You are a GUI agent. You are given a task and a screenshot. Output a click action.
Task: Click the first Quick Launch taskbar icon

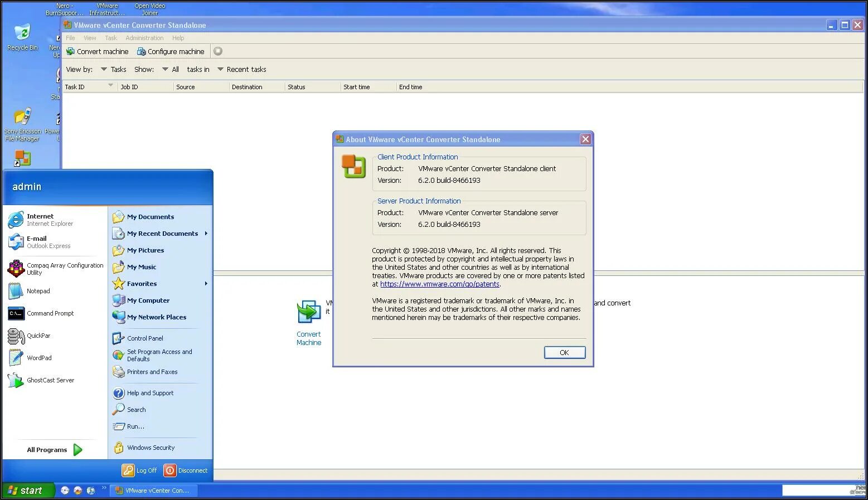point(65,491)
